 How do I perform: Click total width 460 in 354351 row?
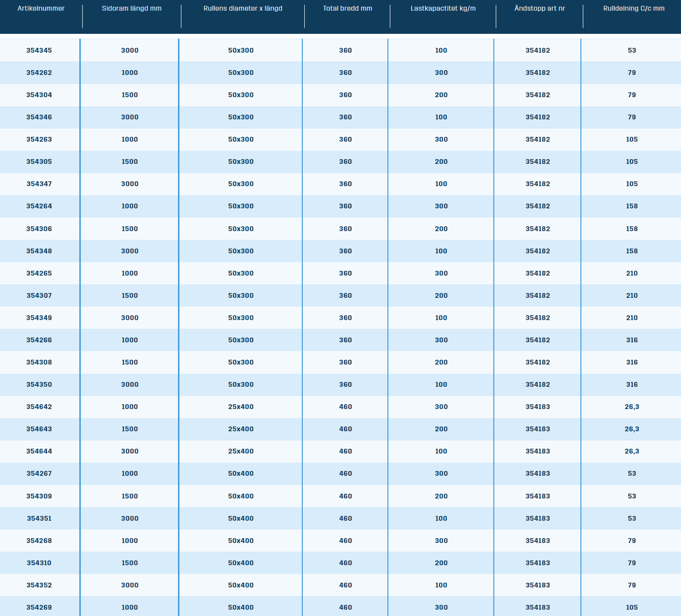click(x=345, y=518)
